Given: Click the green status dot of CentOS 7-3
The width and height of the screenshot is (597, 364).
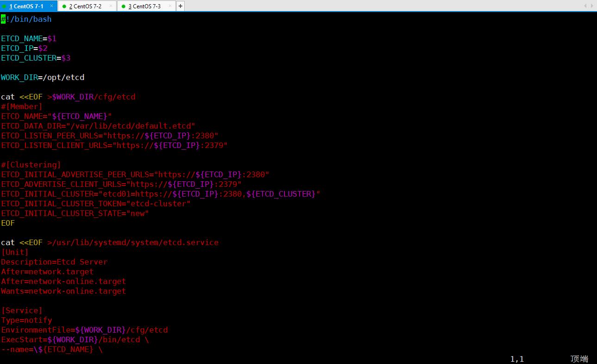Looking at the screenshot, I should (x=124, y=6).
